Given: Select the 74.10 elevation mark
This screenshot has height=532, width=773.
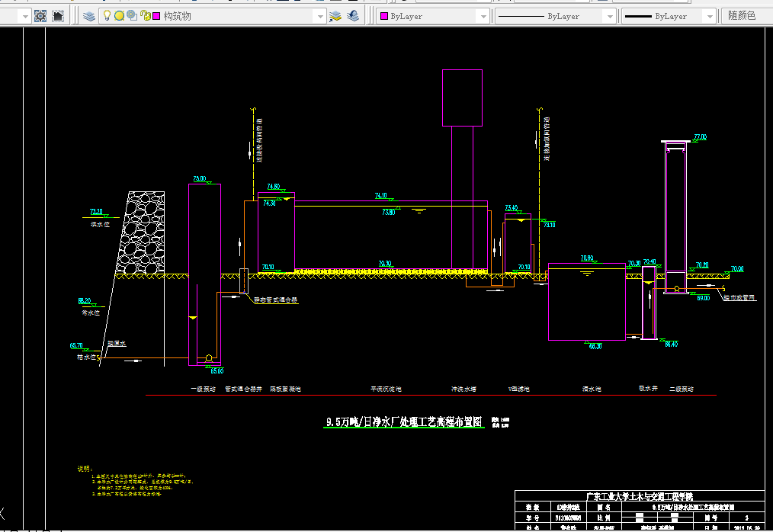Looking at the screenshot, I should pos(380,196).
